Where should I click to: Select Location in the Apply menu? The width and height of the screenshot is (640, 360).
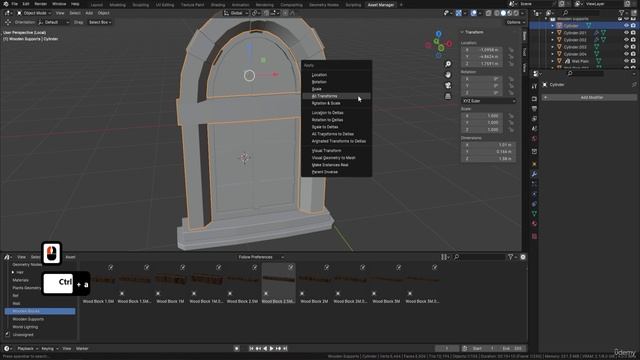(336, 75)
